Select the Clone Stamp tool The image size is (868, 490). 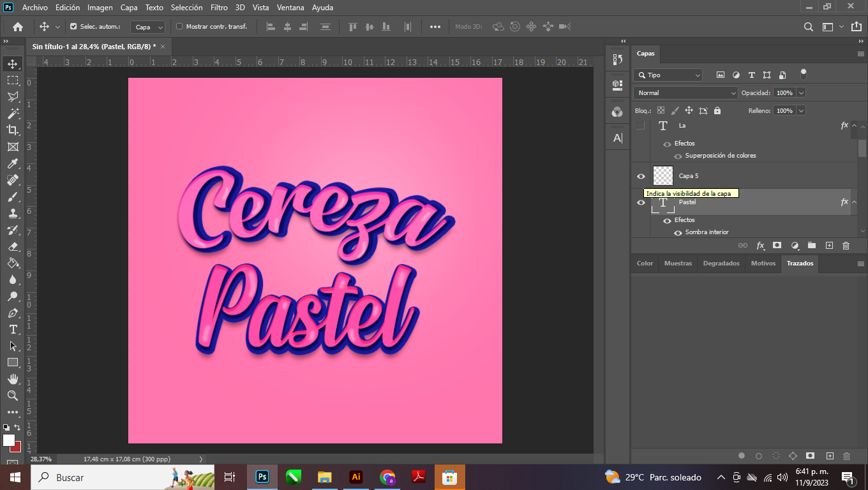pos(13,213)
